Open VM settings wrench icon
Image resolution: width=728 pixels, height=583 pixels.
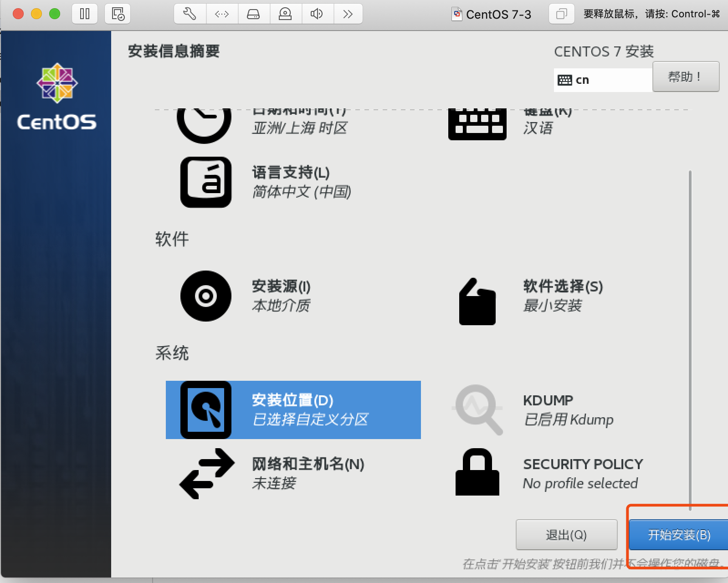[x=190, y=14]
